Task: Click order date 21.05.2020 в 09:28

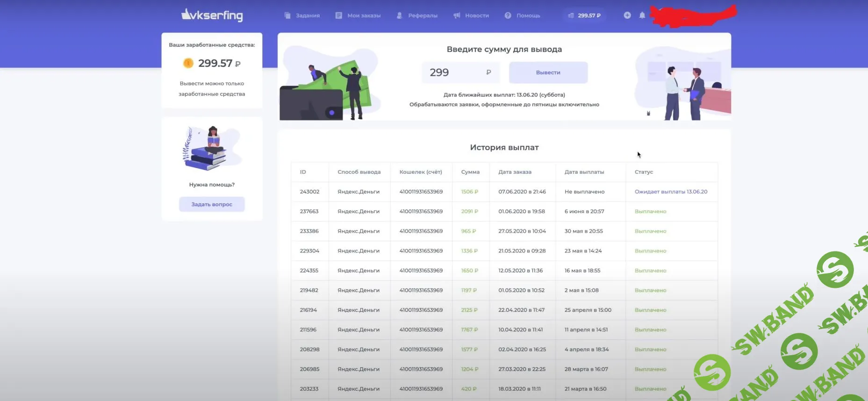Action: click(x=522, y=251)
